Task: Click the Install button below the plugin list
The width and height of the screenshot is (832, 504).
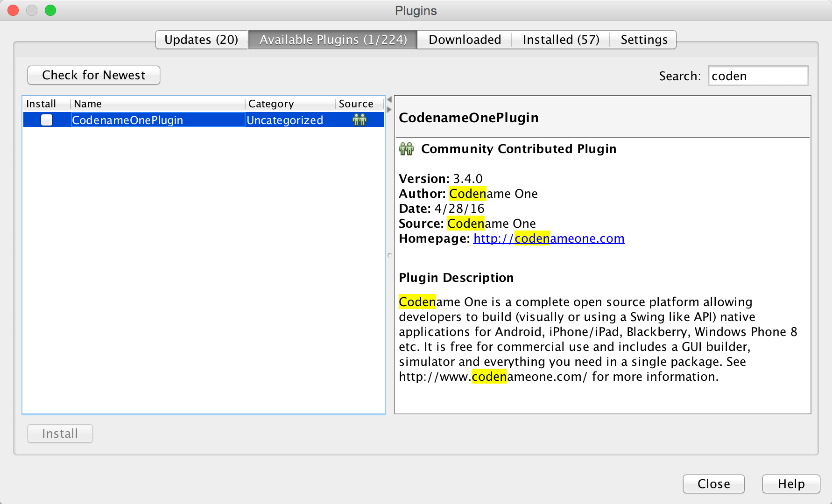Action: coord(60,433)
